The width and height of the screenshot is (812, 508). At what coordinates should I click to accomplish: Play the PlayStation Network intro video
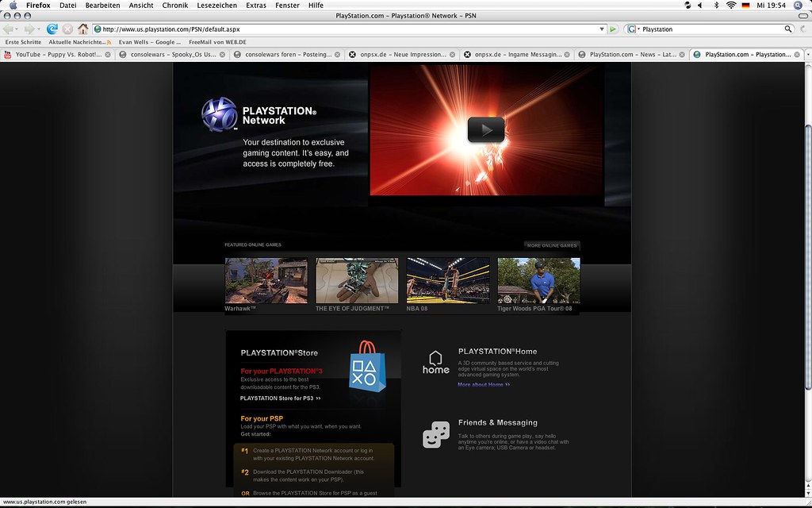point(486,129)
